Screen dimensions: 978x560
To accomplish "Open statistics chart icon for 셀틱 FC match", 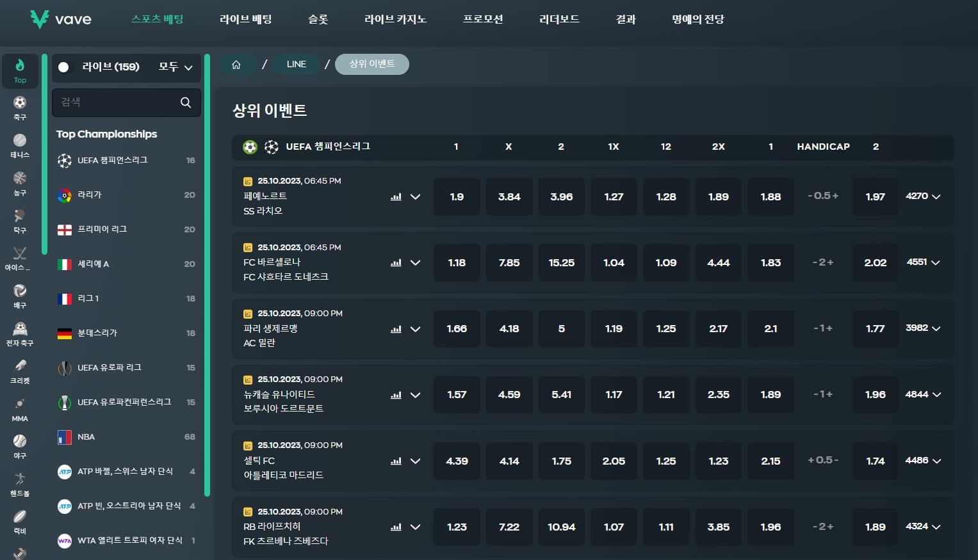I will pyautogui.click(x=396, y=461).
